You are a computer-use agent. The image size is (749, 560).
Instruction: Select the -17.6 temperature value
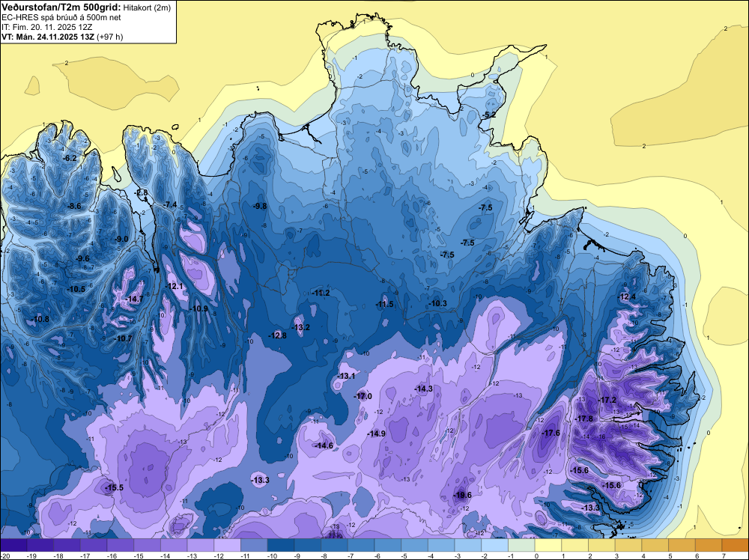(551, 433)
